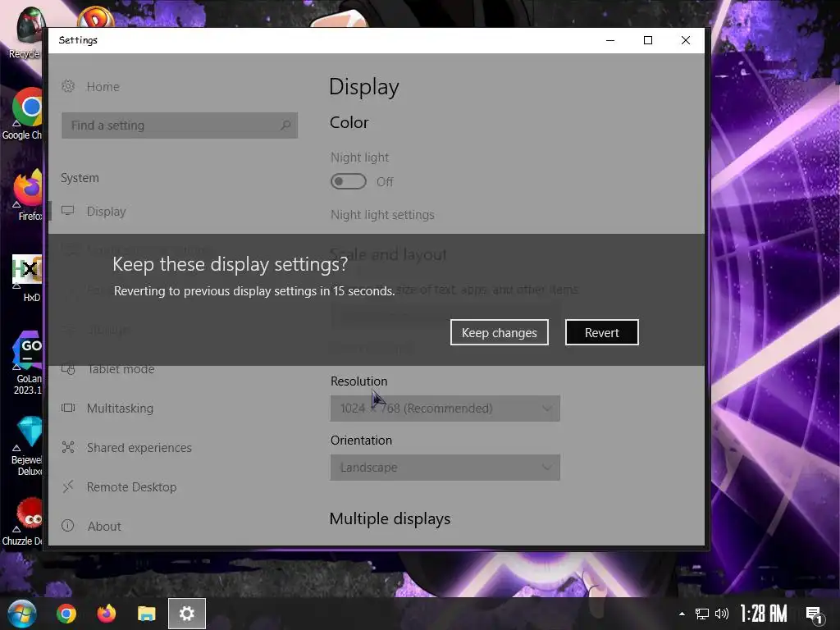Click the Find a setting search box
The image size is (840, 630).
(x=180, y=126)
